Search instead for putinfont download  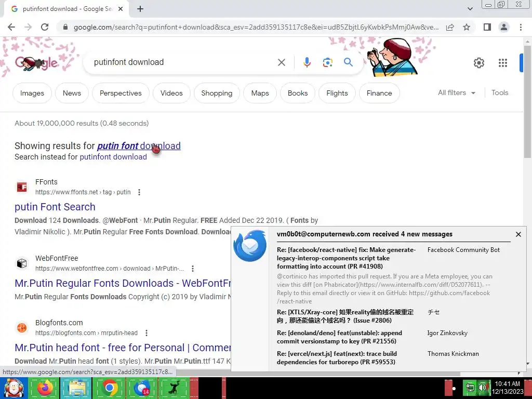click(113, 157)
